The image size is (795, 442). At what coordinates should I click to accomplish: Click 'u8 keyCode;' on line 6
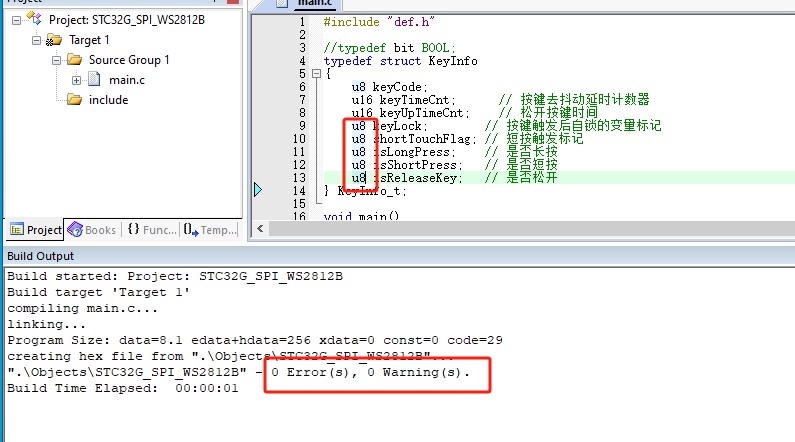coord(389,87)
